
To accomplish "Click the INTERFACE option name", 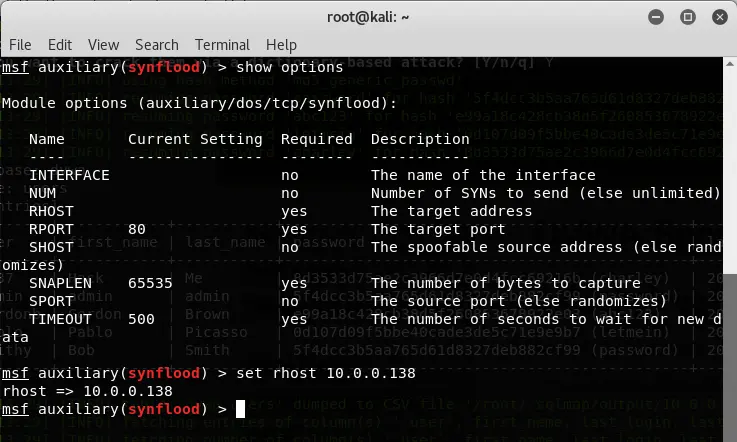I will [x=69, y=175].
